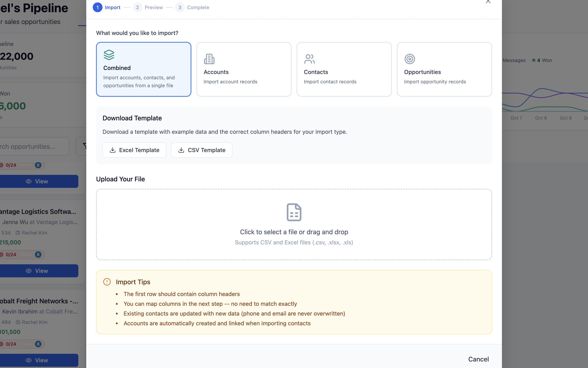
Task: Cancel the import dialog
Action: 478,359
